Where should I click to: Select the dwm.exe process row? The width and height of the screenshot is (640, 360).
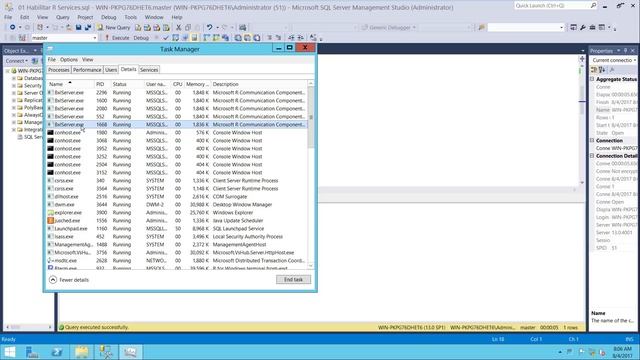coord(176,204)
